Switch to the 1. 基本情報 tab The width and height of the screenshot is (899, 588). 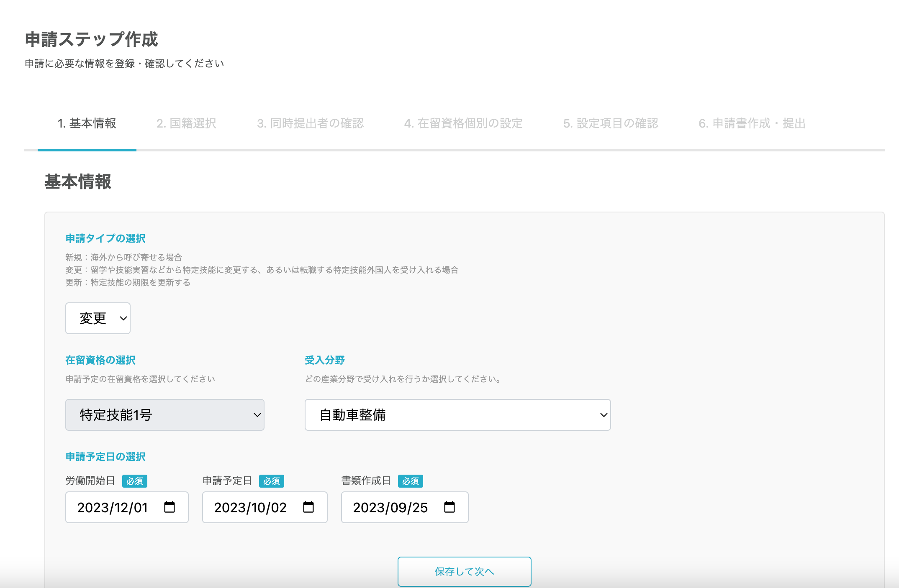[x=87, y=123]
